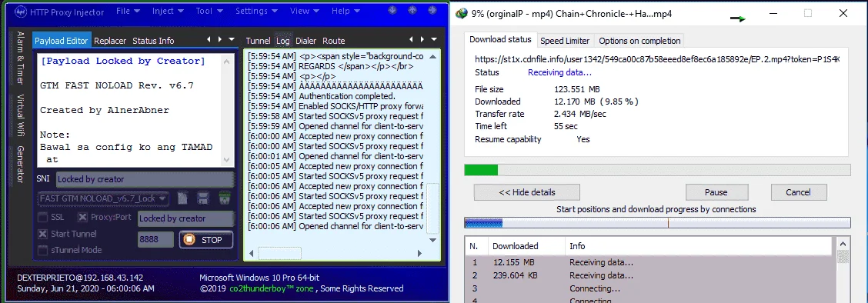Switch to the Status Info tab

(153, 40)
